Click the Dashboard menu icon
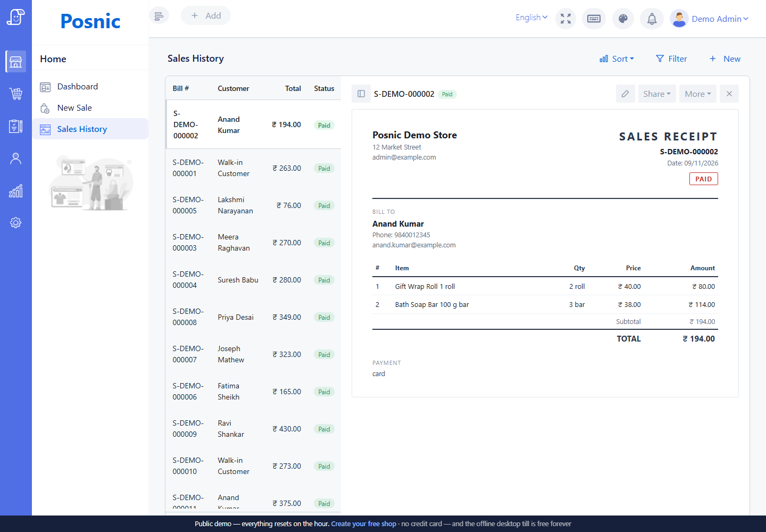The height and width of the screenshot is (532, 766). [x=45, y=87]
